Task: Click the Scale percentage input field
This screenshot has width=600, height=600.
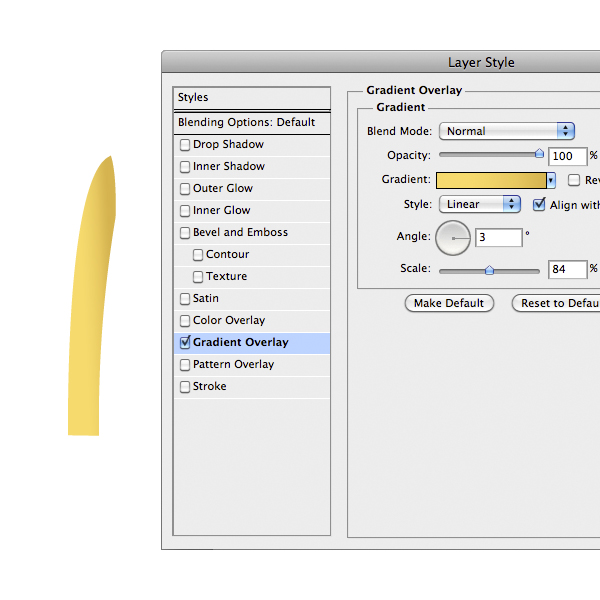Action: tap(567, 269)
